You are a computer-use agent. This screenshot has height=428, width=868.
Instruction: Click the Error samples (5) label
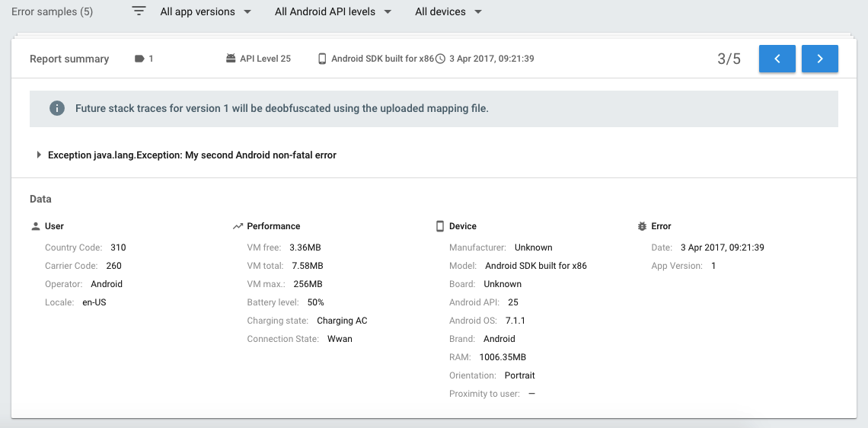click(x=53, y=12)
